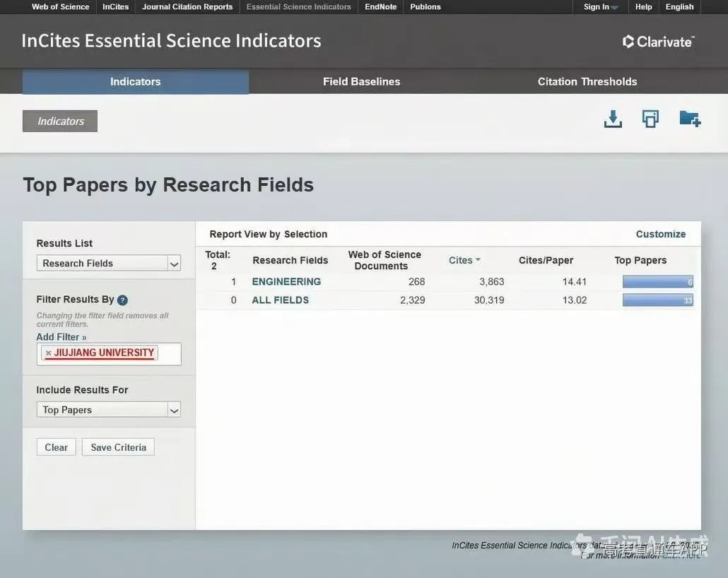
Task: Remove the JIUJIANG UNIVERSITY filter with x
Action: coord(48,353)
